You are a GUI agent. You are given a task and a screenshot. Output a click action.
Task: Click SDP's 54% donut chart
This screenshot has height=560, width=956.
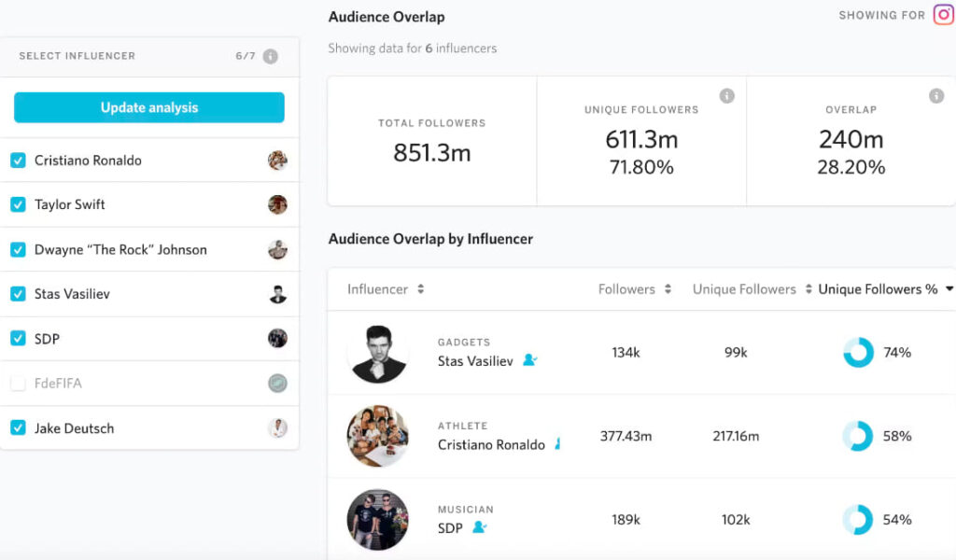point(859,519)
